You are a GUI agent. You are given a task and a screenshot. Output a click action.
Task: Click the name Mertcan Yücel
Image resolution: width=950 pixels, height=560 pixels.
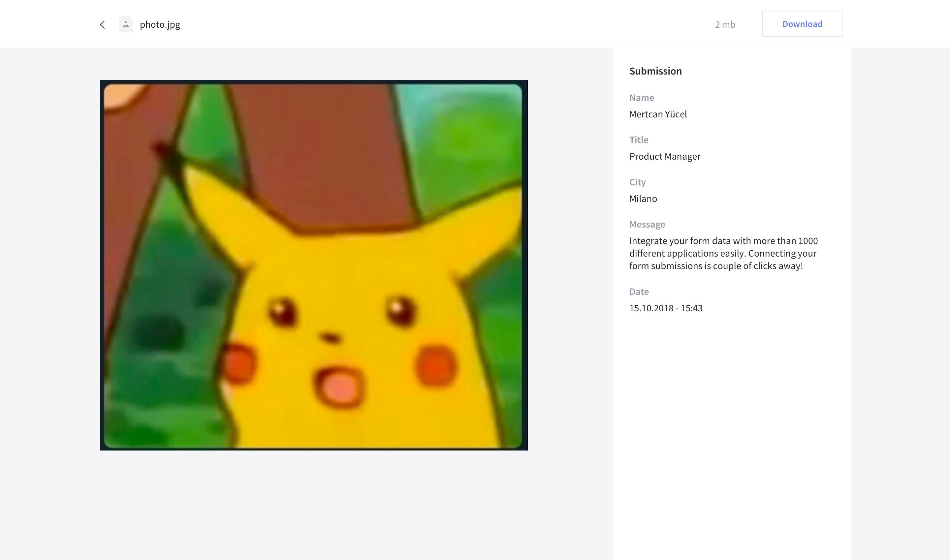coord(658,114)
